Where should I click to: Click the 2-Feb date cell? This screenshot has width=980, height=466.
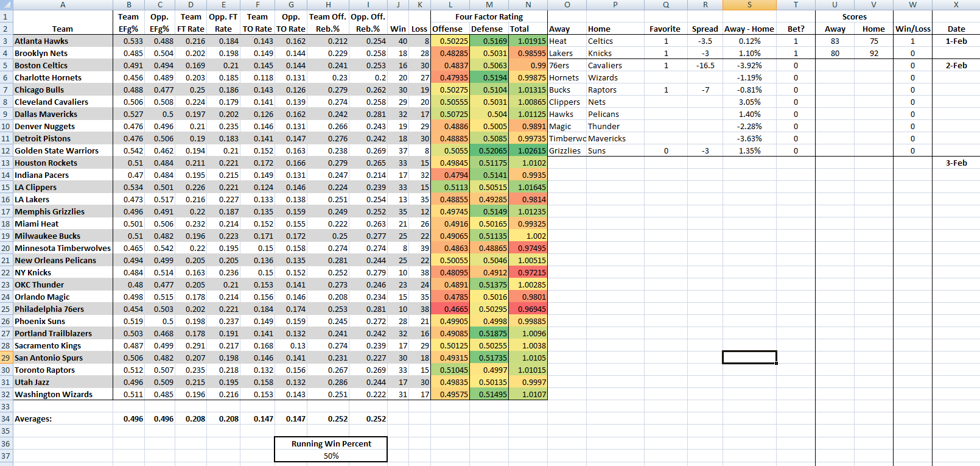pos(956,65)
